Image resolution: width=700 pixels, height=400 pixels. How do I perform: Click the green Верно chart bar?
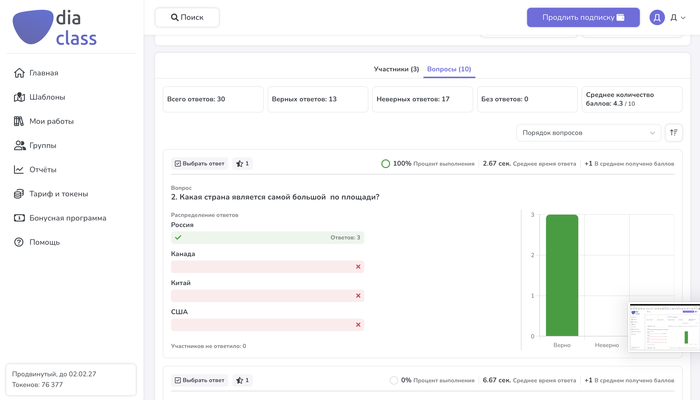point(562,275)
